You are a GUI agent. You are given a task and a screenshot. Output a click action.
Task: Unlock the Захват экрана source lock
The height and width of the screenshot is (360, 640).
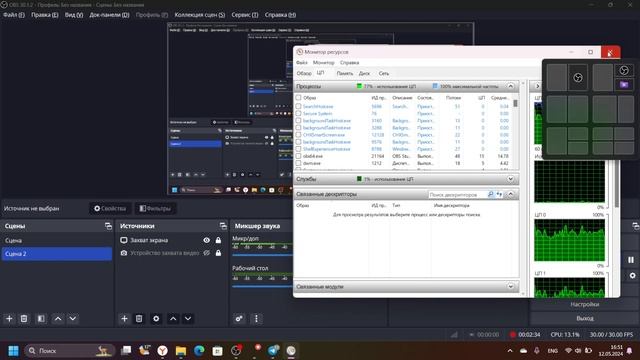coord(218,240)
